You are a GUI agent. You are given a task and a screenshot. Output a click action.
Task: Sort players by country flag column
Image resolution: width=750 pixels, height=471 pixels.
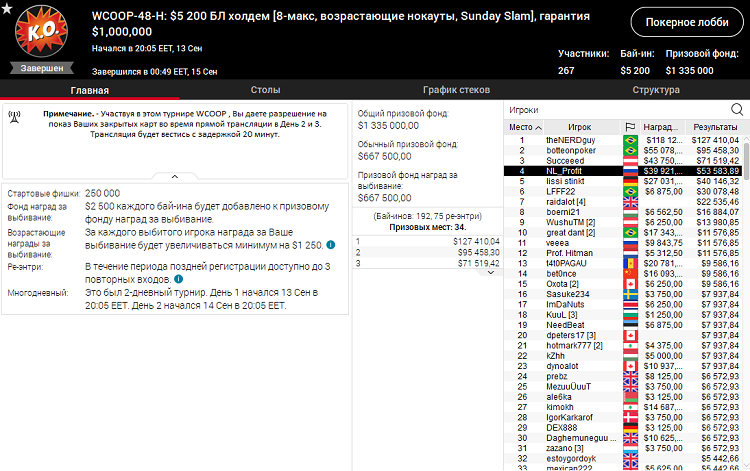(630, 128)
